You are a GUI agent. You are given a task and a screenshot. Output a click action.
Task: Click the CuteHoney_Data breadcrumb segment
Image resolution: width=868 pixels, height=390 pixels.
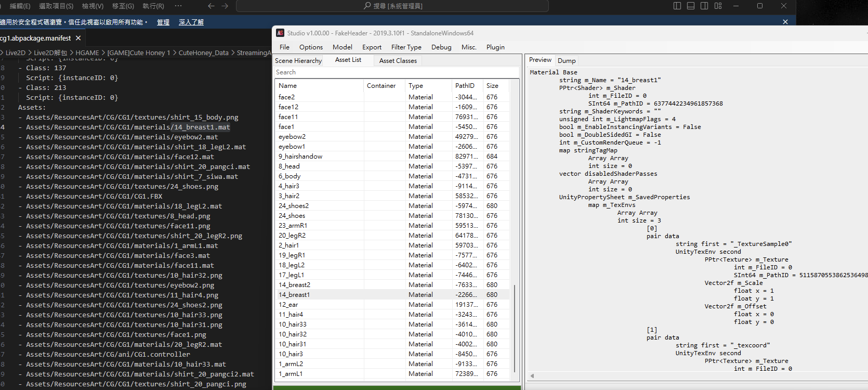[203, 53]
